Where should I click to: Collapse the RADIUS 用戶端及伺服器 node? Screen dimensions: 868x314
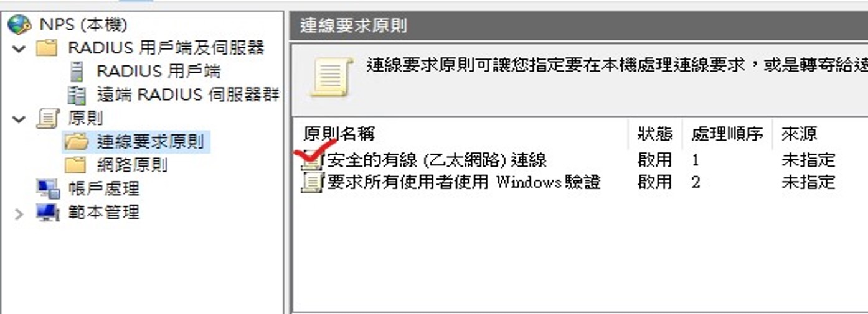[20, 48]
